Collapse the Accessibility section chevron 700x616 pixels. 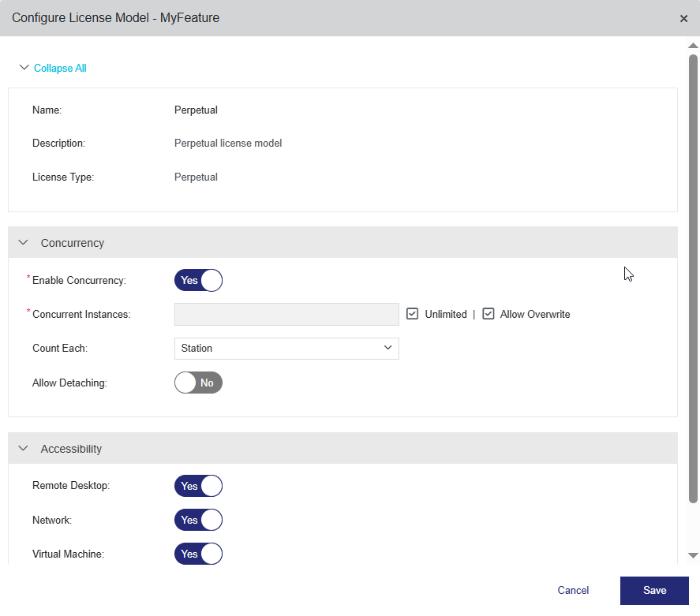[23, 449]
